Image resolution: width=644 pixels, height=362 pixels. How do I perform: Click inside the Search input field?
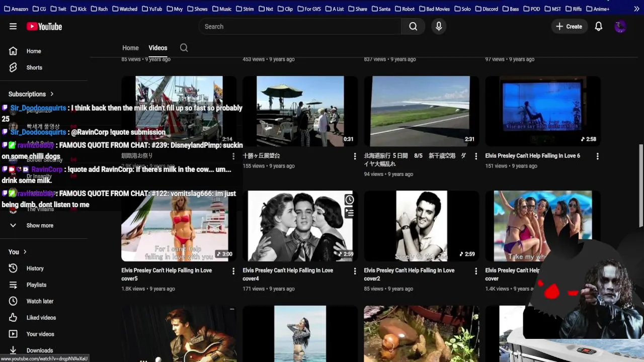tap(300, 27)
